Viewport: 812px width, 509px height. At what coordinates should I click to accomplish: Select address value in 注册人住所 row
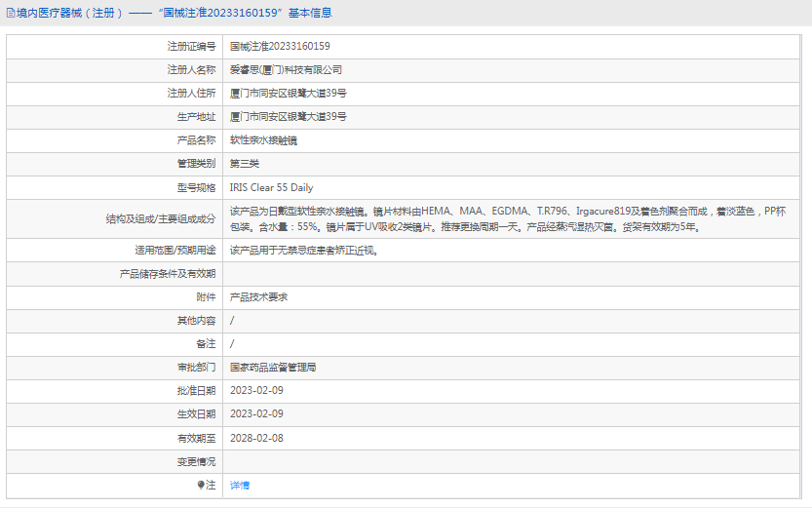tap(288, 94)
